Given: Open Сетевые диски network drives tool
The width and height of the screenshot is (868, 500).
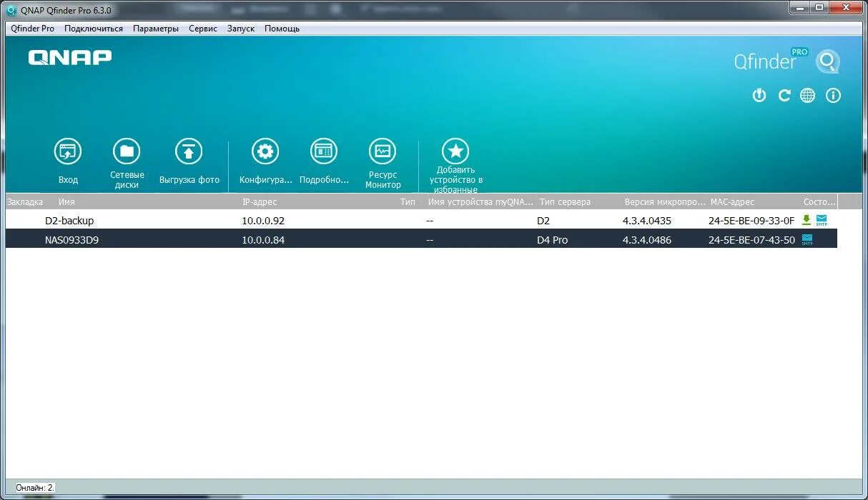Looking at the screenshot, I should (x=127, y=164).
